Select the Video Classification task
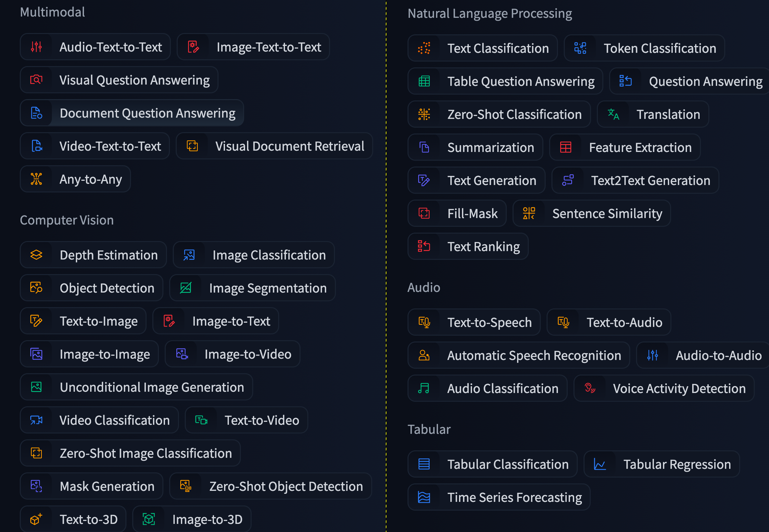 pos(99,420)
